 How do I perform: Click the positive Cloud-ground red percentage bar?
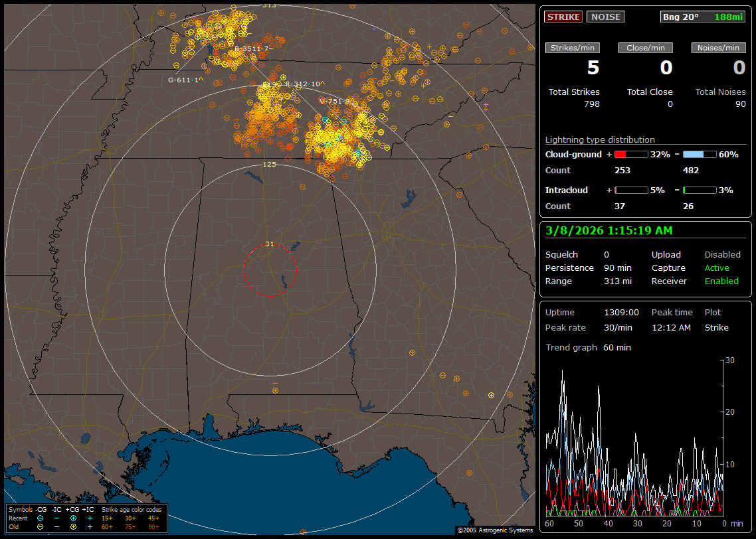[630, 154]
